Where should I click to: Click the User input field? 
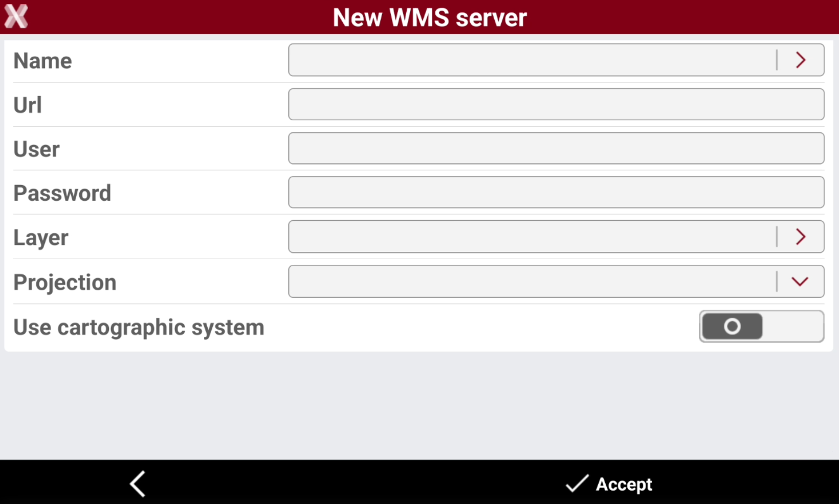pyautogui.click(x=556, y=148)
